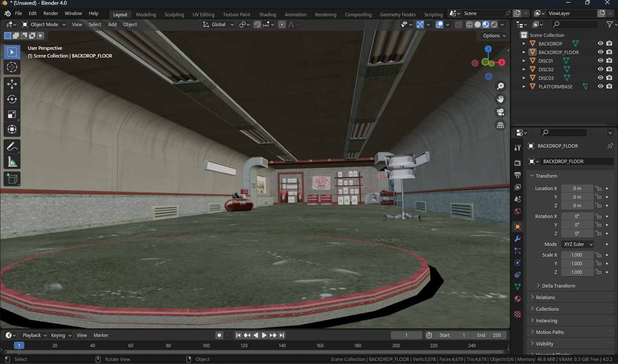Open the Particles properties tab
The width and height of the screenshot is (618, 364).
click(518, 251)
